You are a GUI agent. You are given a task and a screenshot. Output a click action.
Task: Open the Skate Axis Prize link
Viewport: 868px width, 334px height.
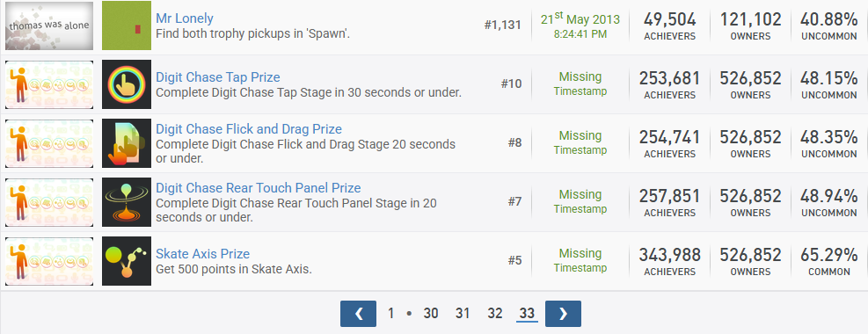(202, 254)
